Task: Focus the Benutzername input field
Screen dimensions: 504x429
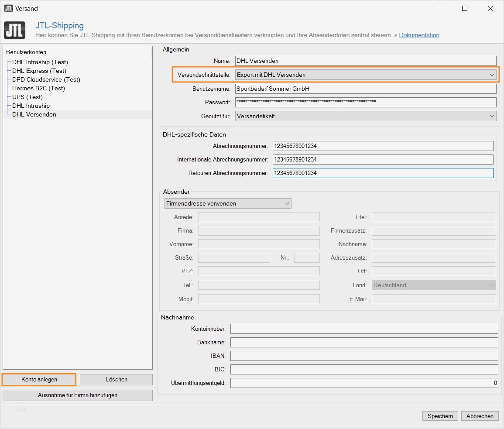Action: 365,89
